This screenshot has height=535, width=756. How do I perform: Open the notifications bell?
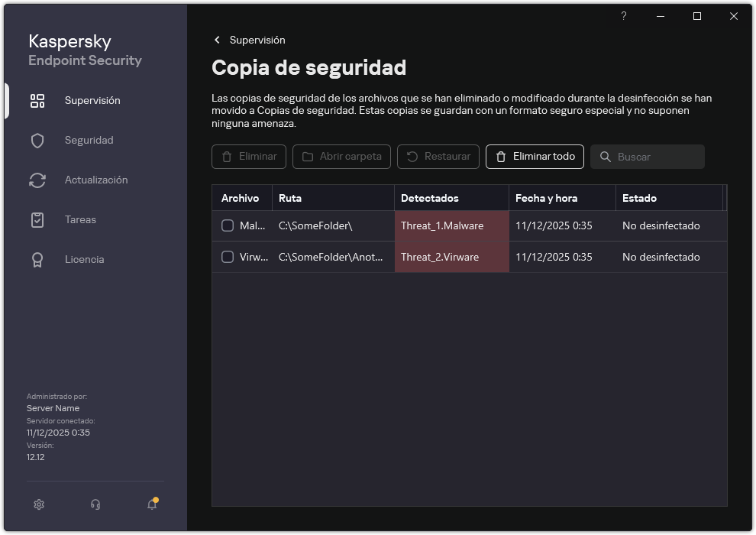(x=151, y=504)
